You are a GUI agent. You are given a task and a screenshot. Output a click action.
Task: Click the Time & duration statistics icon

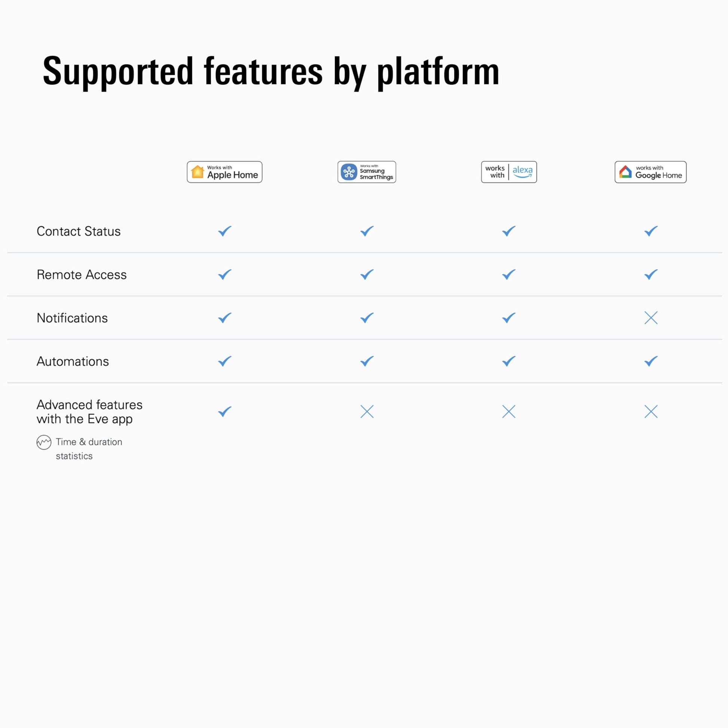coord(44,442)
